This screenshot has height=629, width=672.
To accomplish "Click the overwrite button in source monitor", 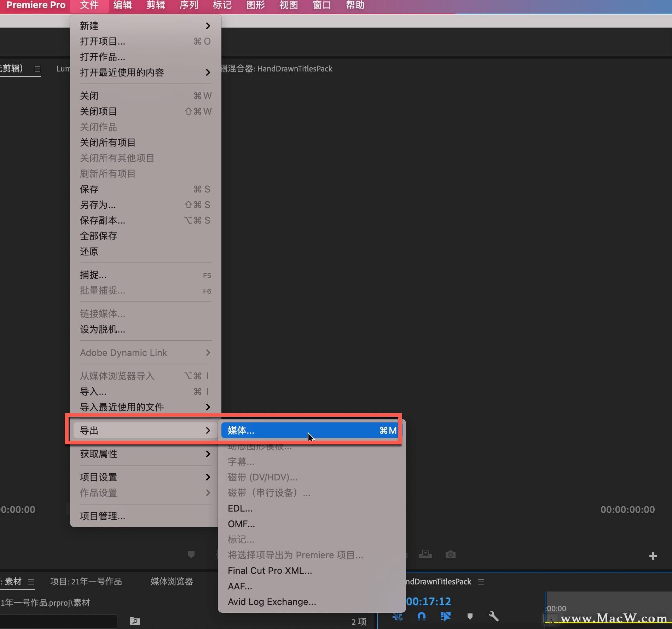I will point(425,554).
